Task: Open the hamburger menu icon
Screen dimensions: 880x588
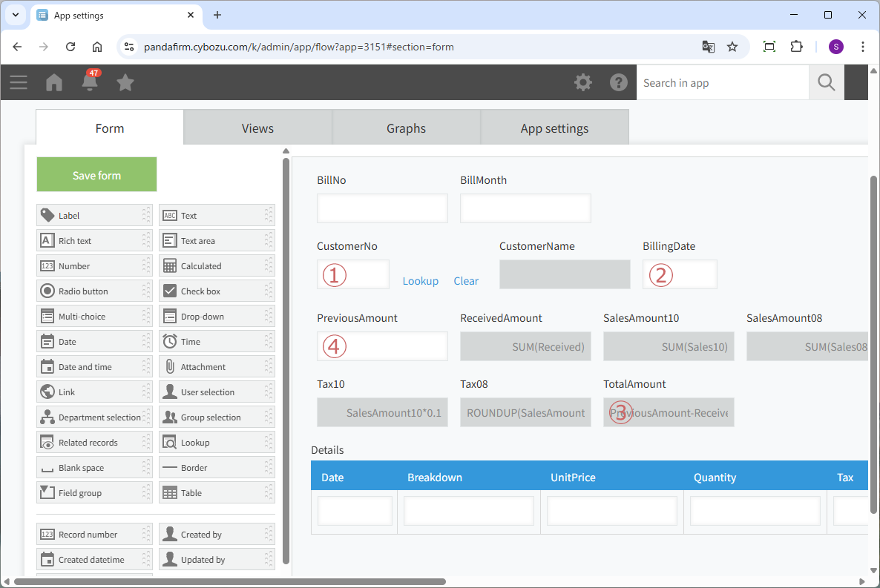Action: 19,82
